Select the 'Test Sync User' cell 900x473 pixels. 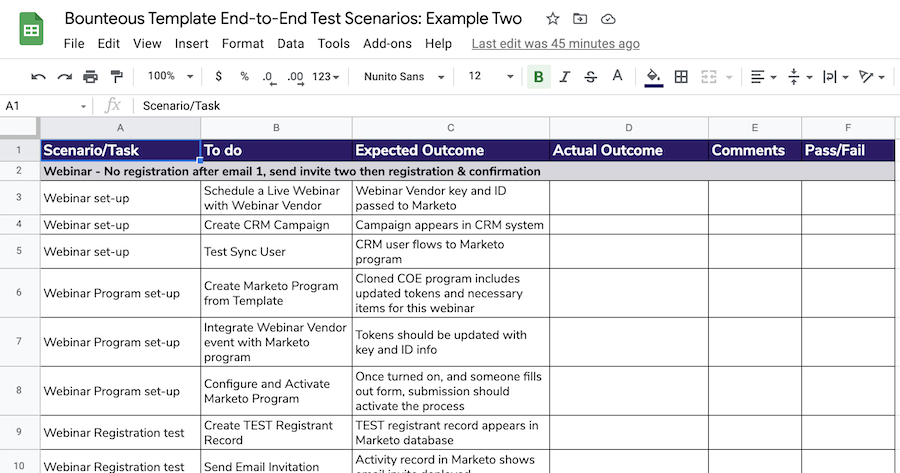pos(276,251)
